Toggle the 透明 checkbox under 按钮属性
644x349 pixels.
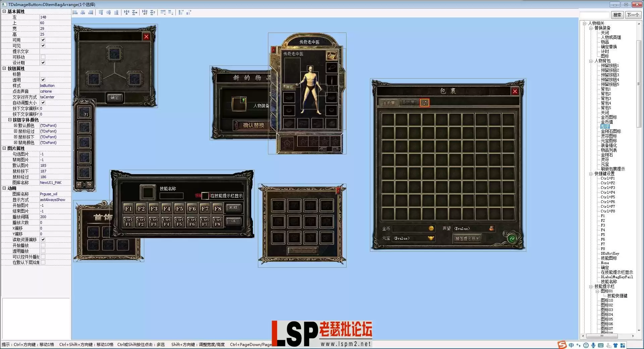(x=43, y=80)
